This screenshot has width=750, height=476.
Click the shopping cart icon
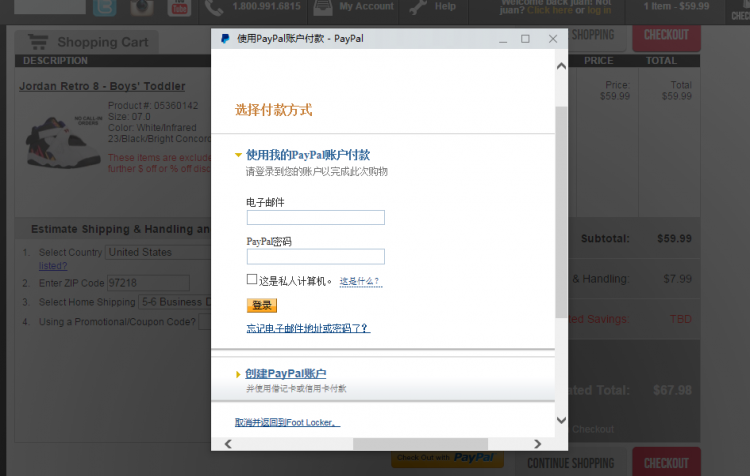coord(38,42)
